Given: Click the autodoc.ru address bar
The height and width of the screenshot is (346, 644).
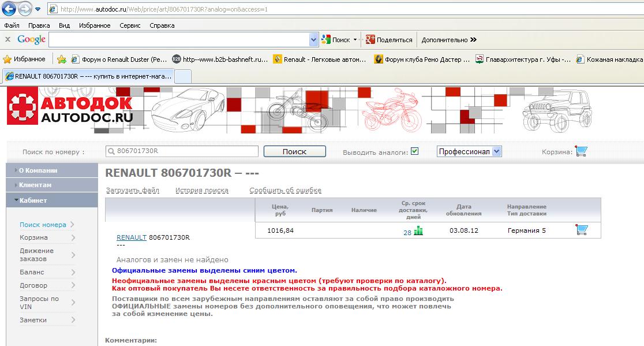Looking at the screenshot, I should (345, 9).
